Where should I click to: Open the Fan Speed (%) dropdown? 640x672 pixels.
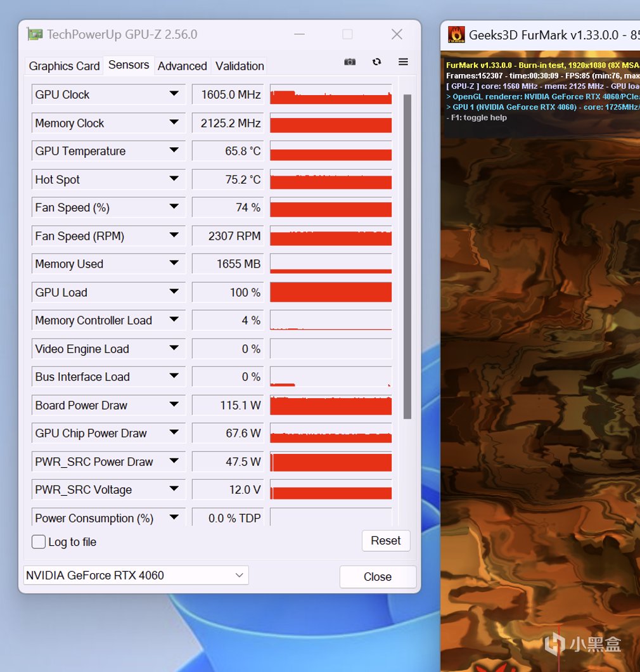174,207
